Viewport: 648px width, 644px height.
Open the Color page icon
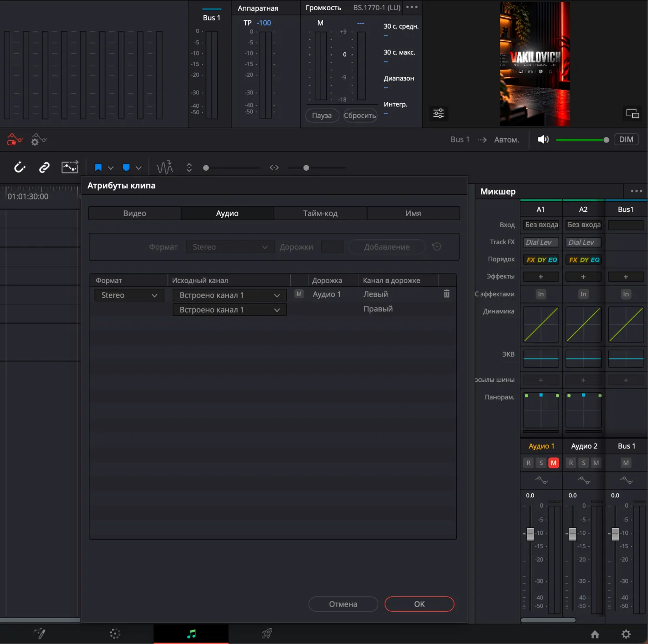point(115,634)
